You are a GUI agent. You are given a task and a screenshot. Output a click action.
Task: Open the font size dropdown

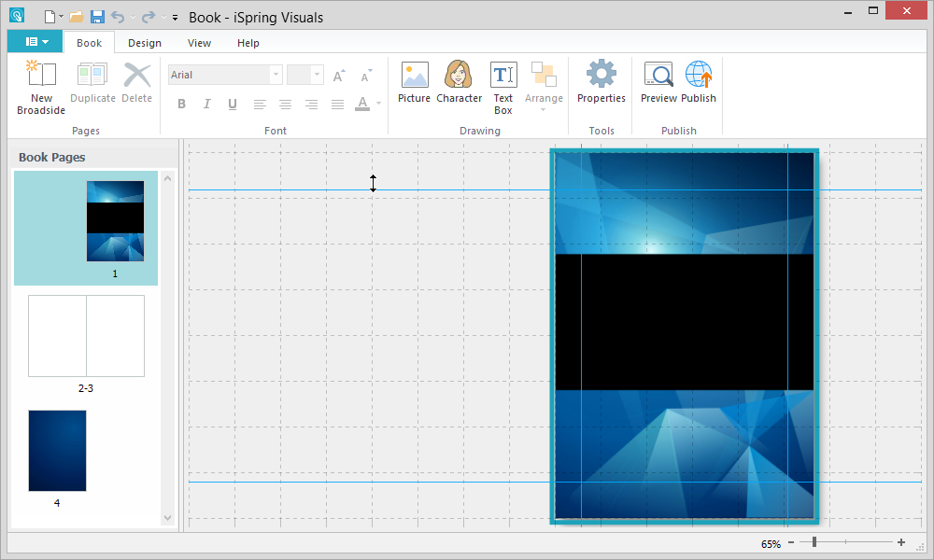318,75
